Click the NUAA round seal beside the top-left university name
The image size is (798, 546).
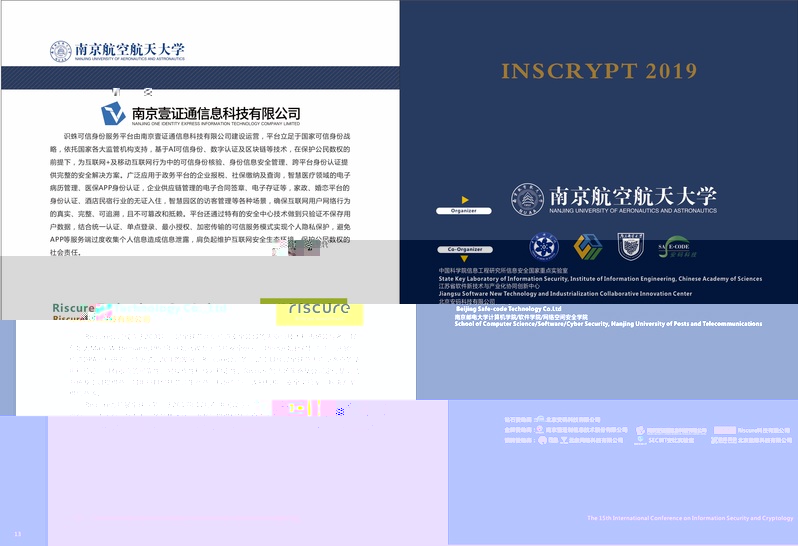[x=61, y=51]
